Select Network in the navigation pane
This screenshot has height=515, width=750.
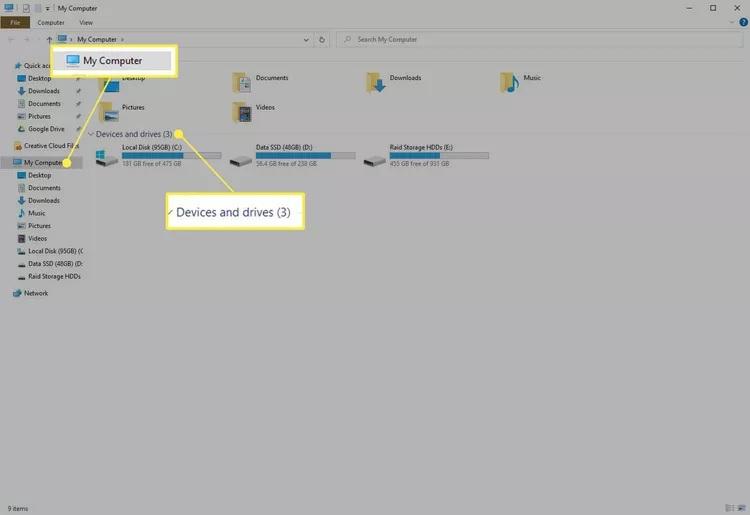pos(35,293)
